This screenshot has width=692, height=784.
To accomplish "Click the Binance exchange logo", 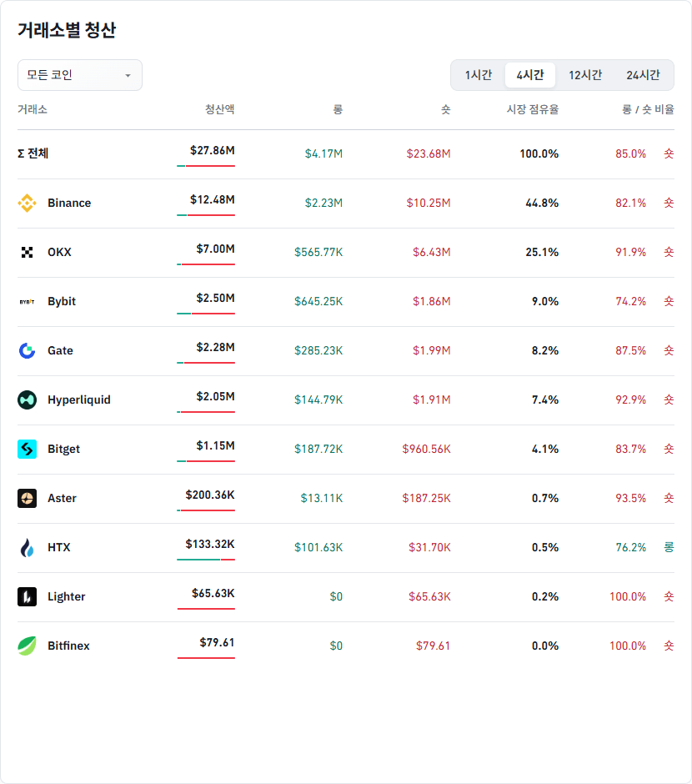I will pyautogui.click(x=27, y=203).
